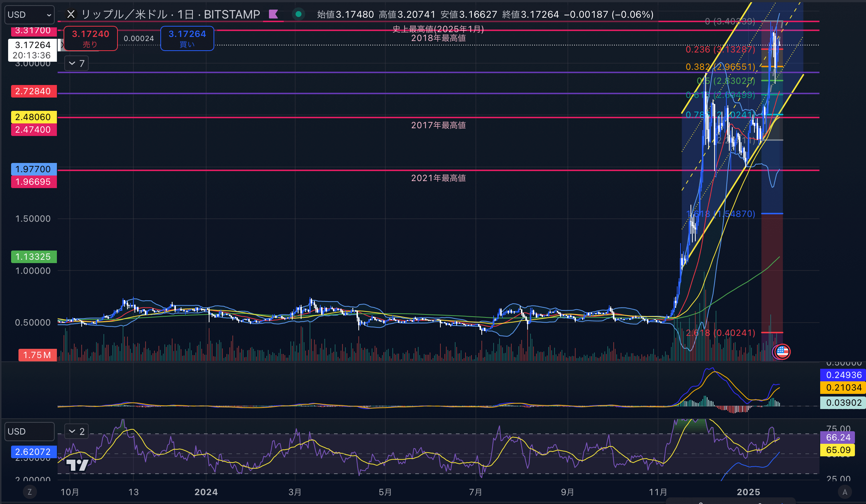866x504 pixels.
Task: Click the 7月 label on time axis
Action: coord(475,492)
